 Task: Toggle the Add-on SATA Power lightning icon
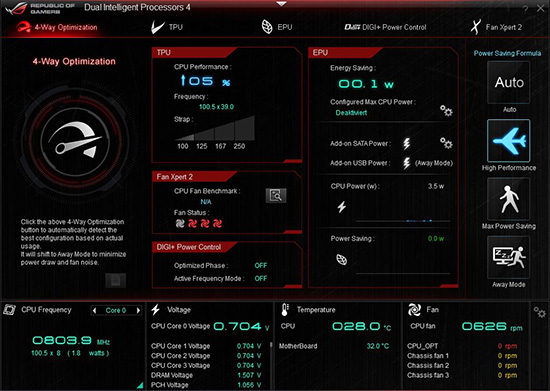(407, 143)
